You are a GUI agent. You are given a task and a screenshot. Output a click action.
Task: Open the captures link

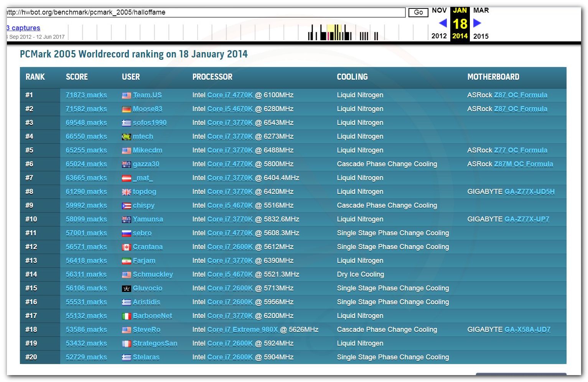pyautogui.click(x=24, y=28)
